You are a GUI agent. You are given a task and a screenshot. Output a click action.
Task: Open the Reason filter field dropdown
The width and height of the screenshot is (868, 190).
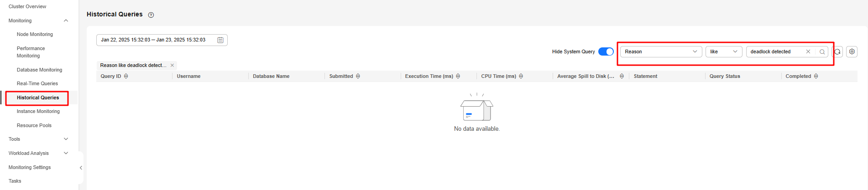click(661, 51)
